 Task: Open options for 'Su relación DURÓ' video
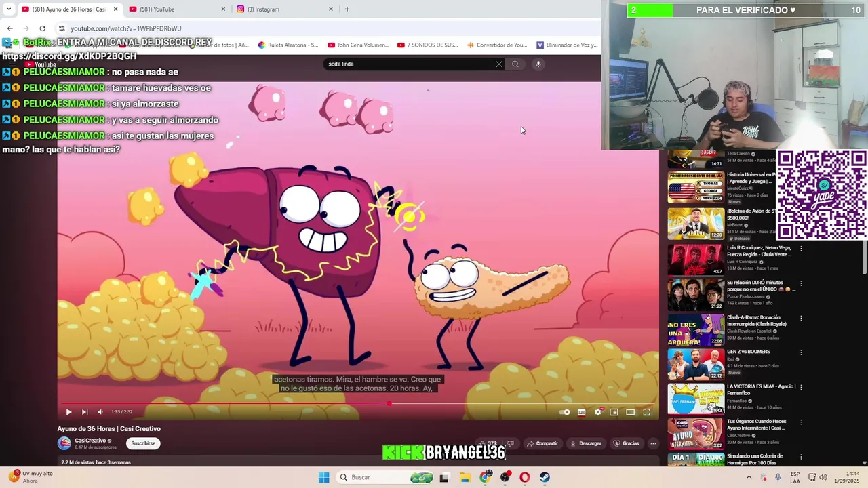point(801,283)
